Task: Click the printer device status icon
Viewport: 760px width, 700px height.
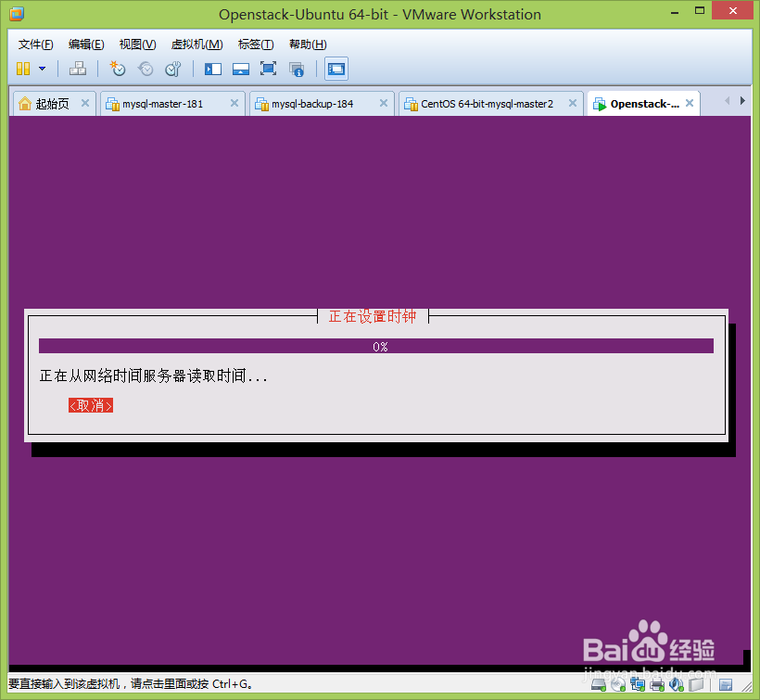Action: [x=656, y=686]
